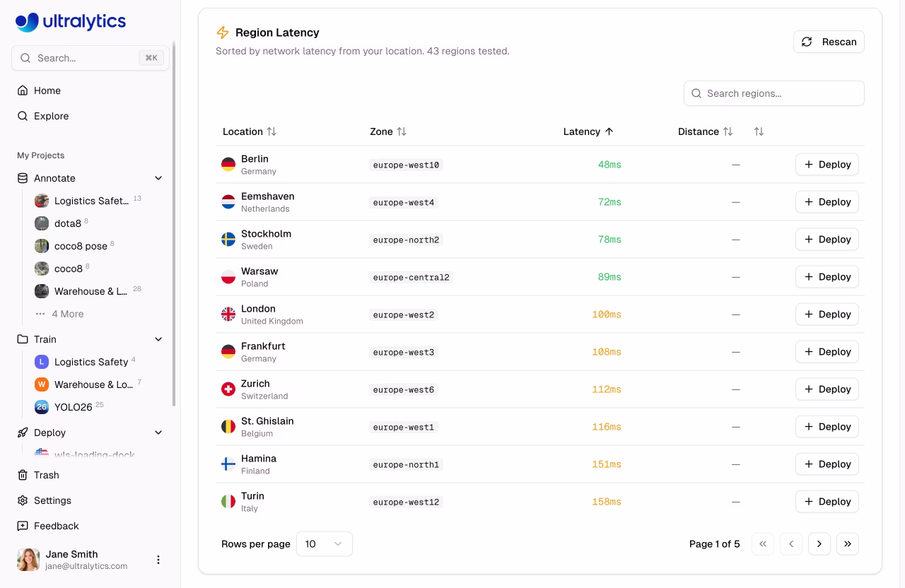905x588 pixels.
Task: Click the Annotate projects icon
Action: 22,178
